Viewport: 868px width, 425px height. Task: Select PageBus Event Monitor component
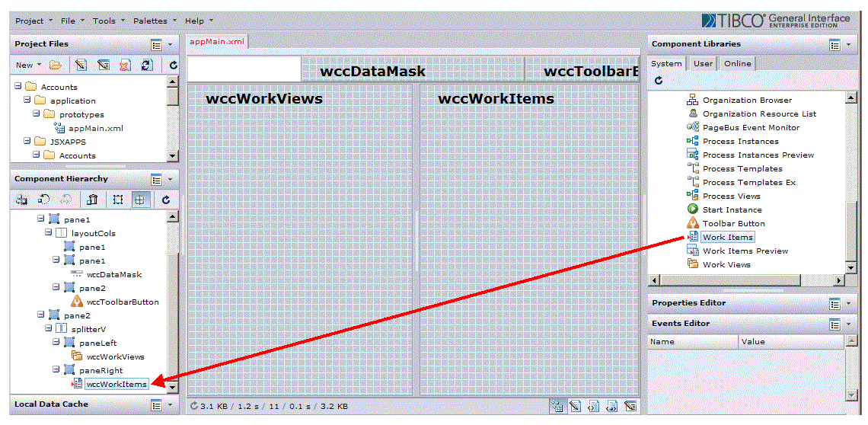click(x=751, y=127)
